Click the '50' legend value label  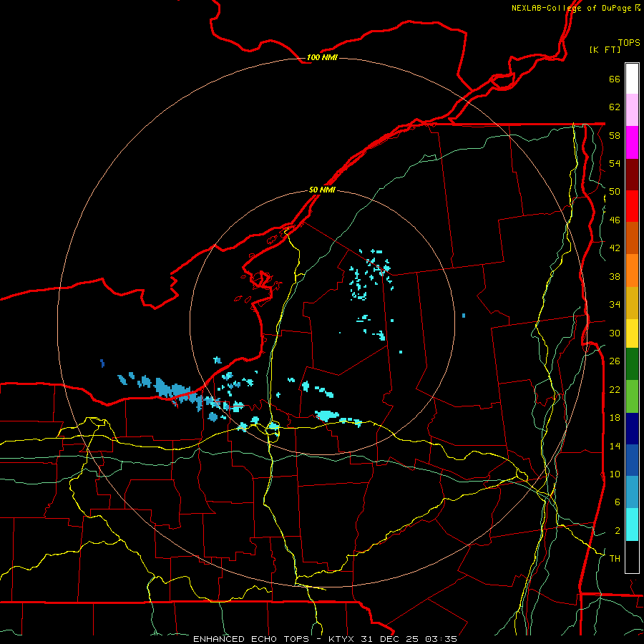pyautogui.click(x=615, y=192)
